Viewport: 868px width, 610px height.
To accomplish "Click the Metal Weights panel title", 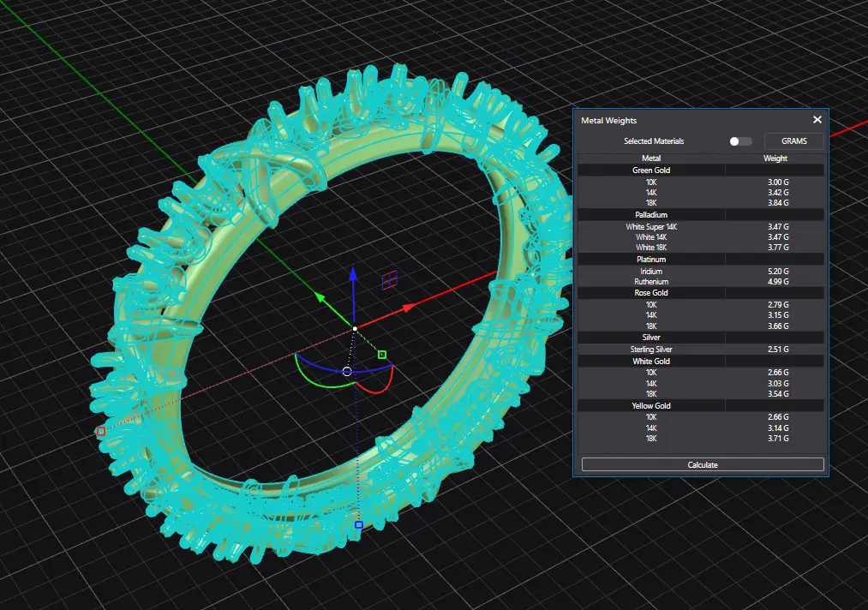I will coord(609,120).
